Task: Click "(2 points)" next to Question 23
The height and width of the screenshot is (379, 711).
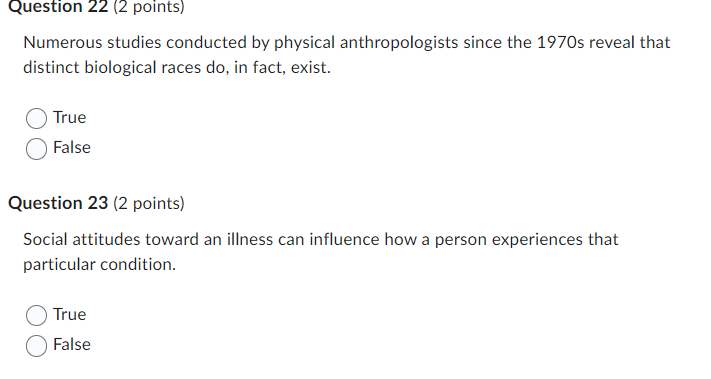Action: pos(149,204)
